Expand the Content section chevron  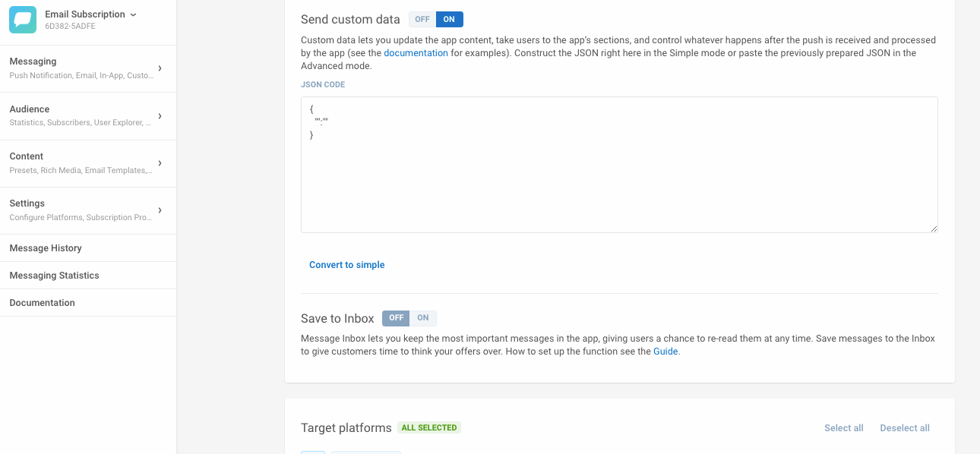point(160,163)
